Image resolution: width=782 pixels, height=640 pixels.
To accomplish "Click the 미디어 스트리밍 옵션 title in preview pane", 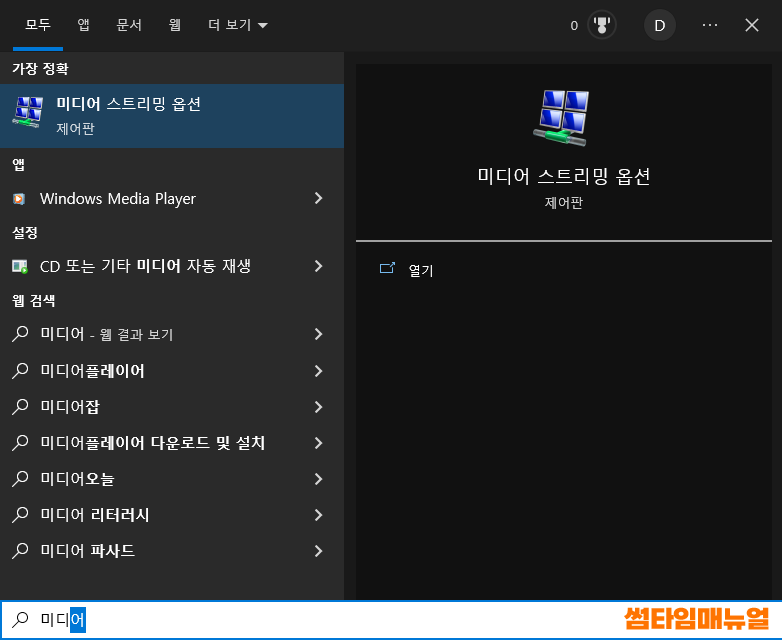I will click(564, 176).
